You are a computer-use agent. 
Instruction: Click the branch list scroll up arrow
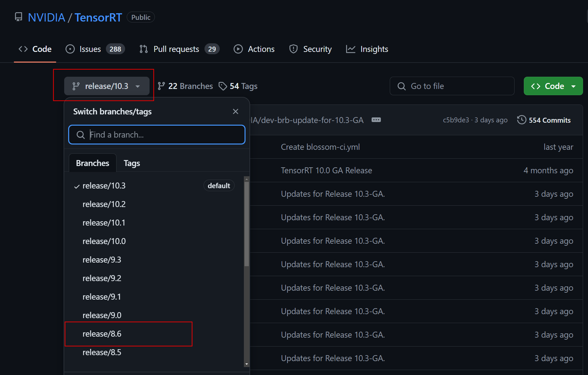(247, 179)
